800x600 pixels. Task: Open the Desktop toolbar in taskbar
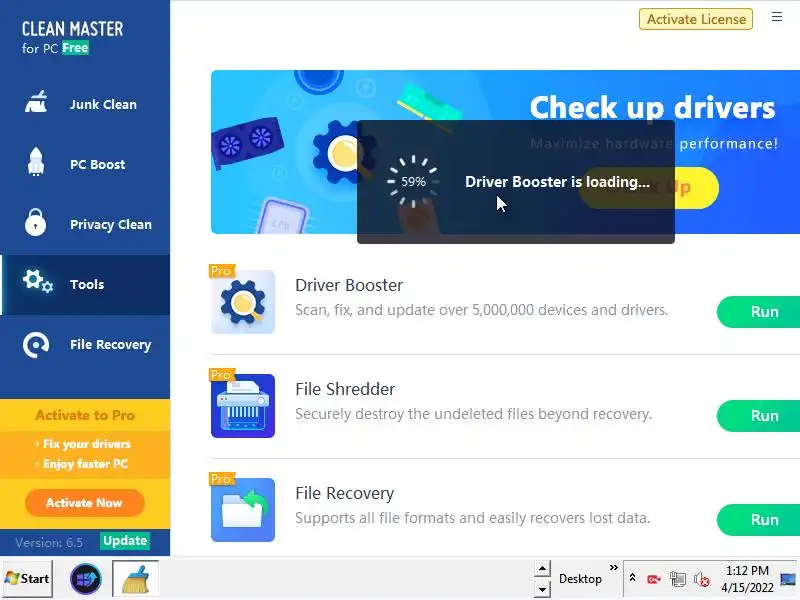(x=580, y=579)
